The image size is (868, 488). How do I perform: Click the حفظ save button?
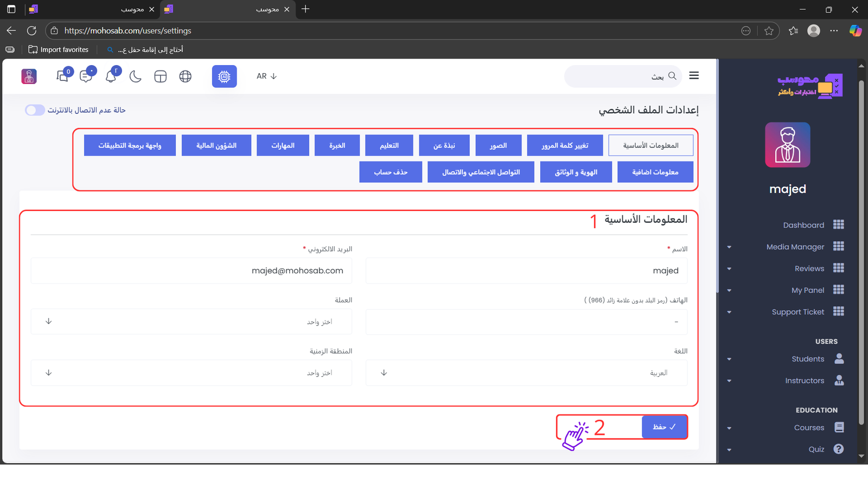tap(665, 427)
